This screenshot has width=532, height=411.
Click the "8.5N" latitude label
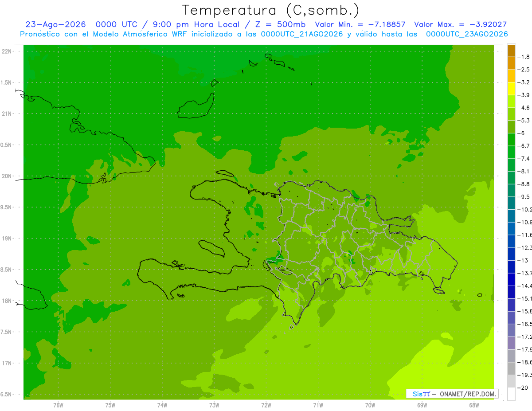(x=6, y=270)
